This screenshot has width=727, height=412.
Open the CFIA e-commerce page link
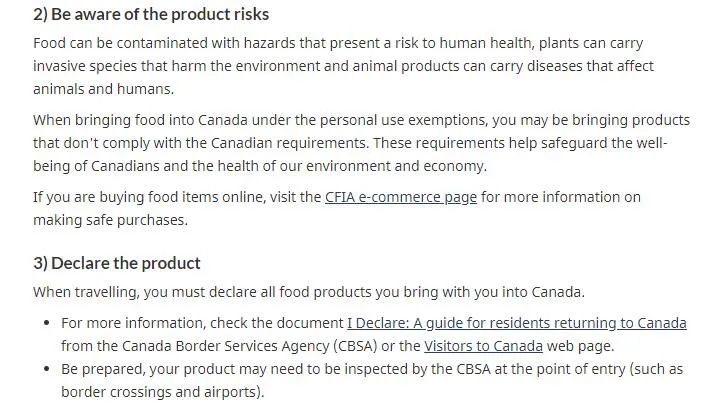point(400,197)
